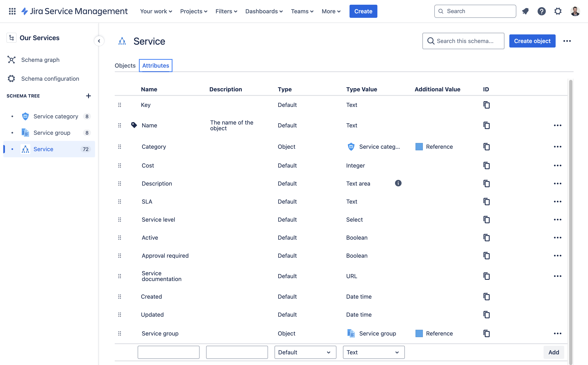
Task: Click the Name attribute input field
Action: [x=168, y=352]
